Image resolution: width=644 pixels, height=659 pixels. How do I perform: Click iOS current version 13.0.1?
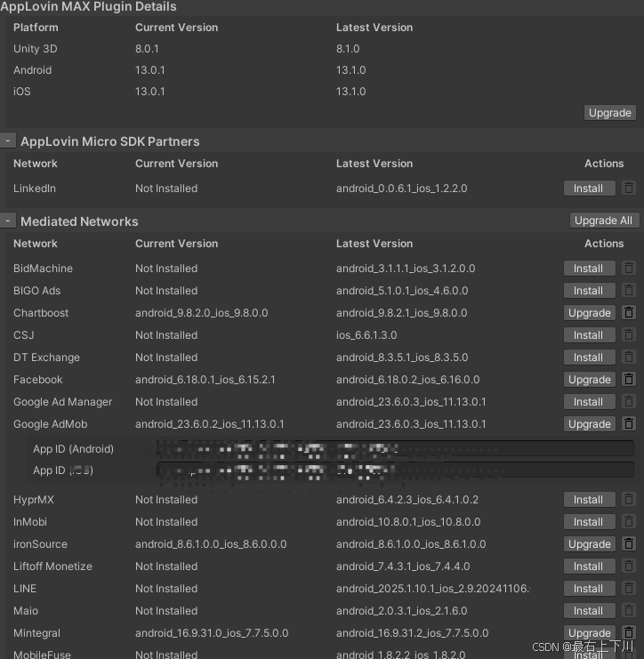[x=150, y=92]
